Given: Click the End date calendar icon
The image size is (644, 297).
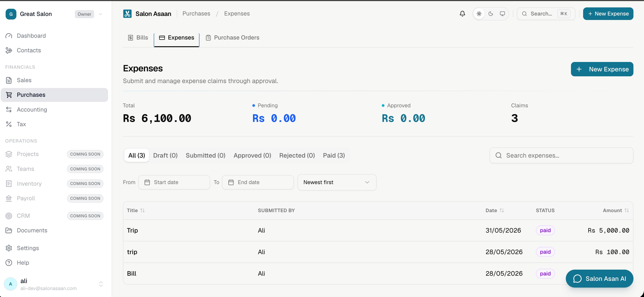Looking at the screenshot, I should point(231,182).
